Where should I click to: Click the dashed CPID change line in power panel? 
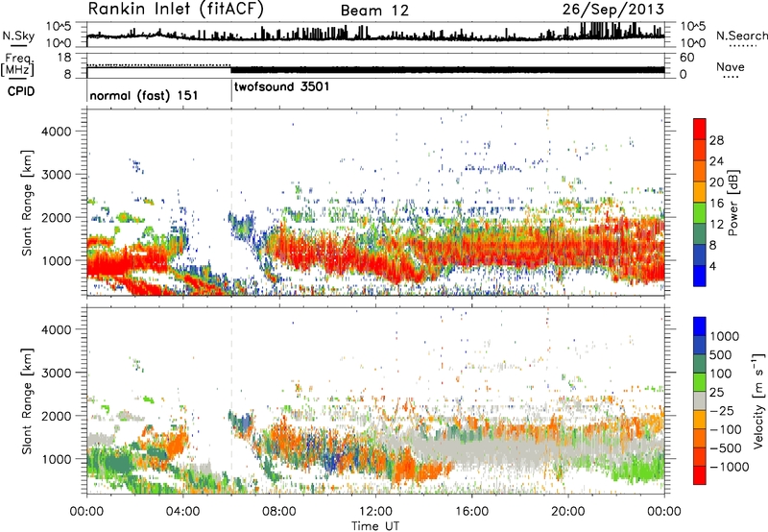point(231,203)
